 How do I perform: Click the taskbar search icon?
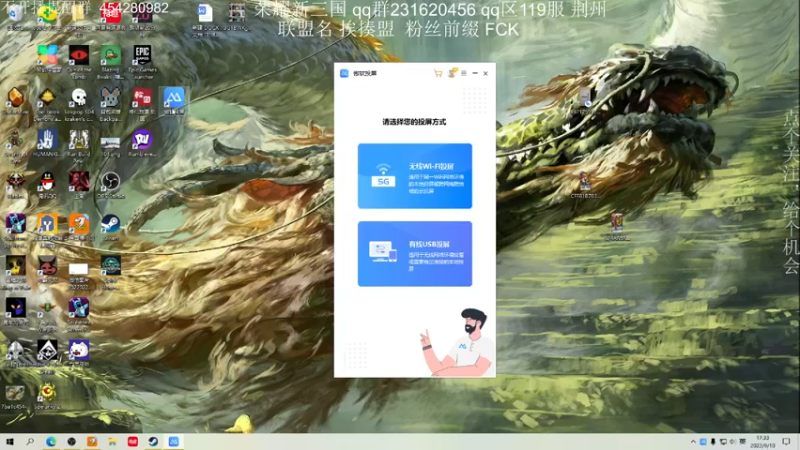[x=30, y=442]
